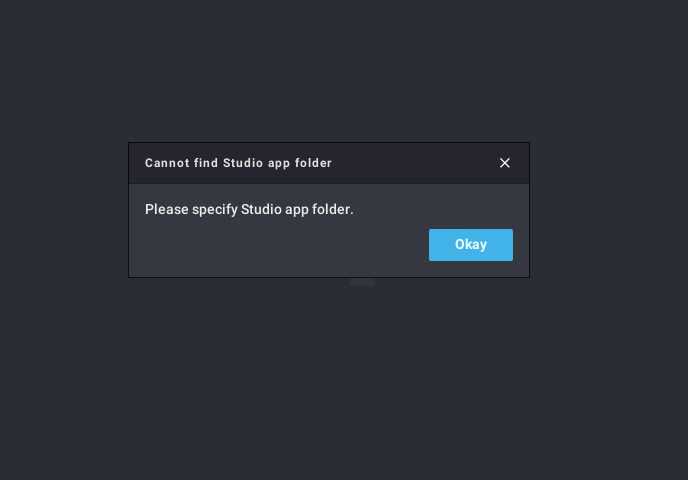Click the 'Please specify Studio app folder.' message

click(x=249, y=209)
